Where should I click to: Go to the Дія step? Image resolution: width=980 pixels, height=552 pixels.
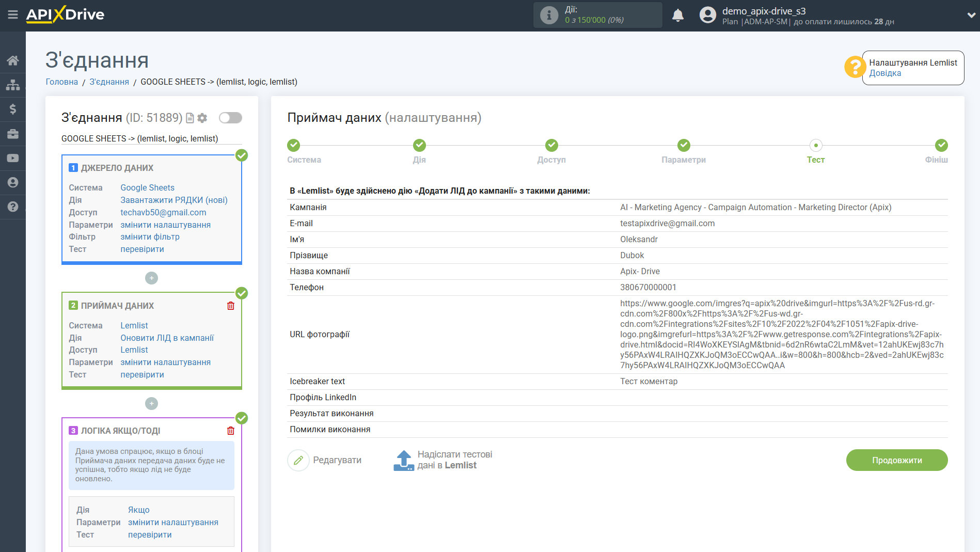[419, 145]
